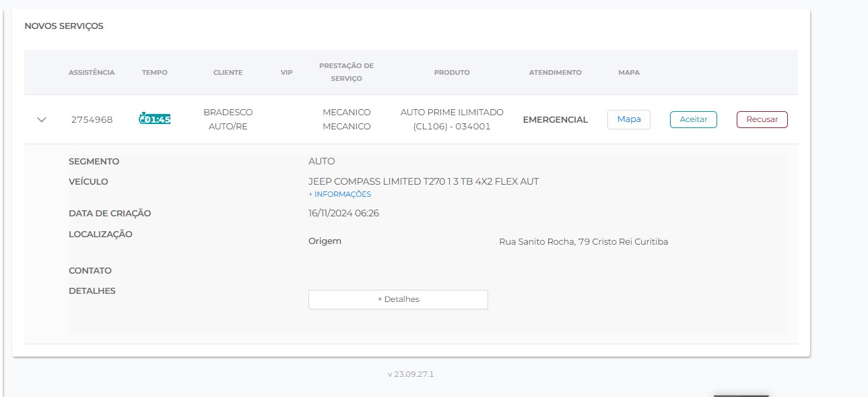Accept the service with Aceitar button
Viewport: 868px width, 397px height.
pos(694,119)
